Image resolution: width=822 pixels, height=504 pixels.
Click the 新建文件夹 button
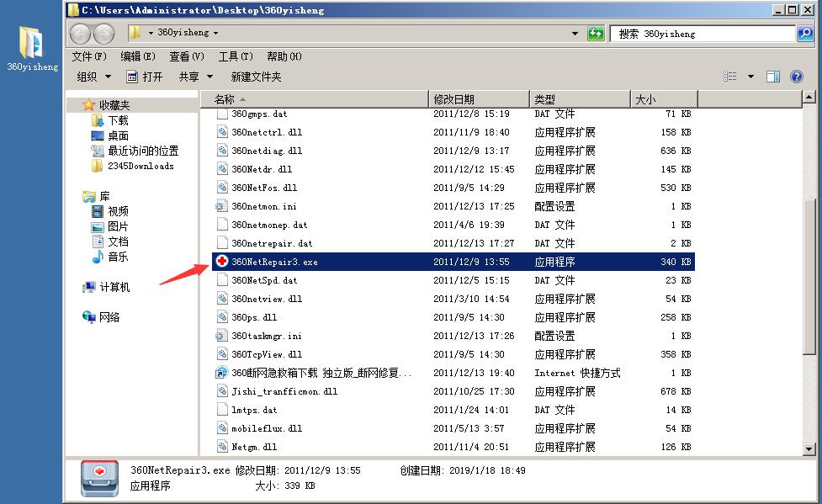click(256, 77)
